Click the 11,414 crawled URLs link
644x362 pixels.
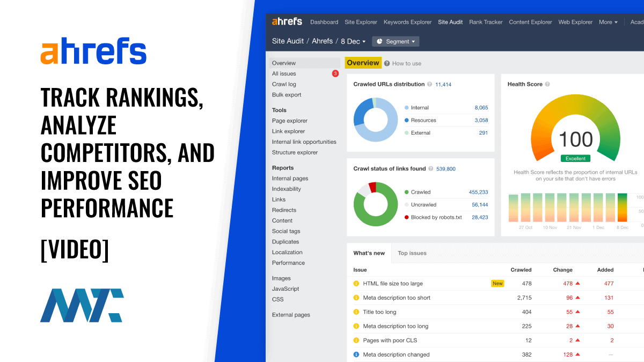pos(442,84)
